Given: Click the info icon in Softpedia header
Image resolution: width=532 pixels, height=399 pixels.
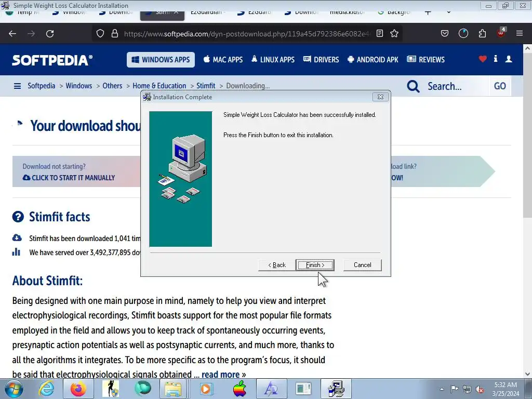Looking at the screenshot, I should tap(496, 59).
